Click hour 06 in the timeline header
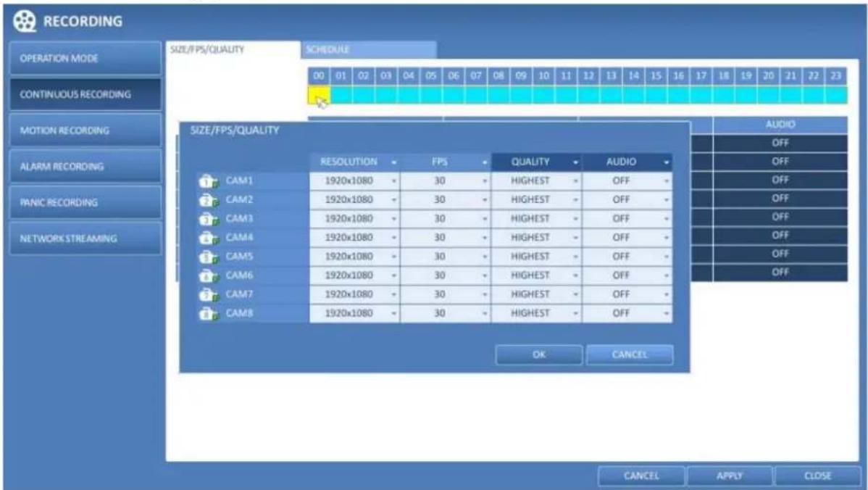868x490 pixels. [454, 76]
